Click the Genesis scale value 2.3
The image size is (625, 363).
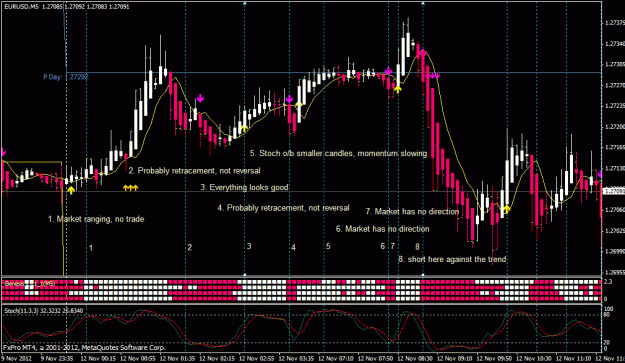click(608, 282)
